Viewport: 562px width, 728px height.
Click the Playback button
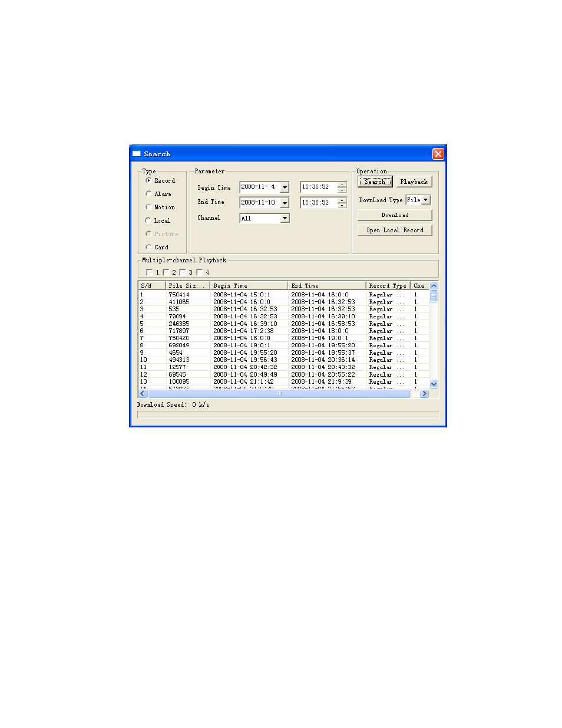click(414, 182)
